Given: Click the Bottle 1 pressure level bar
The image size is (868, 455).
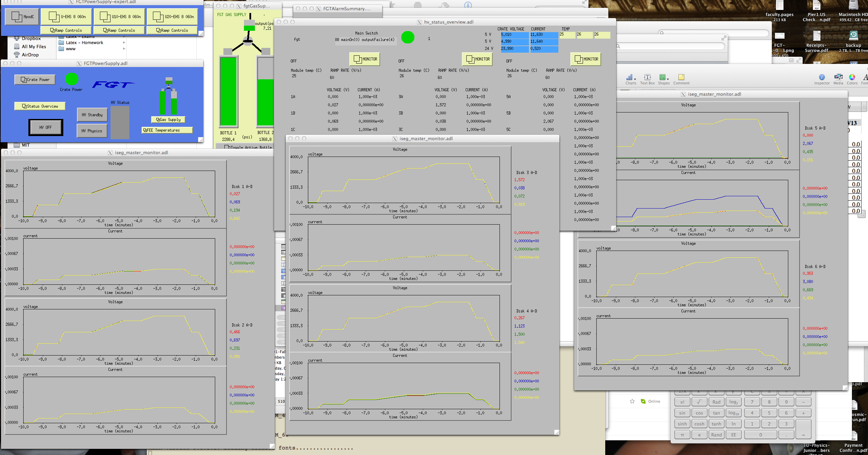Looking at the screenshot, I should coord(228,92).
